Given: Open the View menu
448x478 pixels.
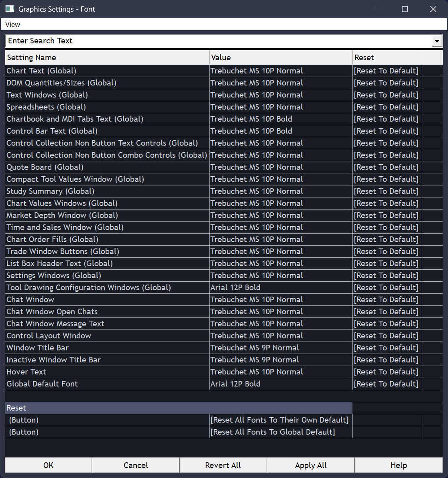Looking at the screenshot, I should tap(12, 24).
